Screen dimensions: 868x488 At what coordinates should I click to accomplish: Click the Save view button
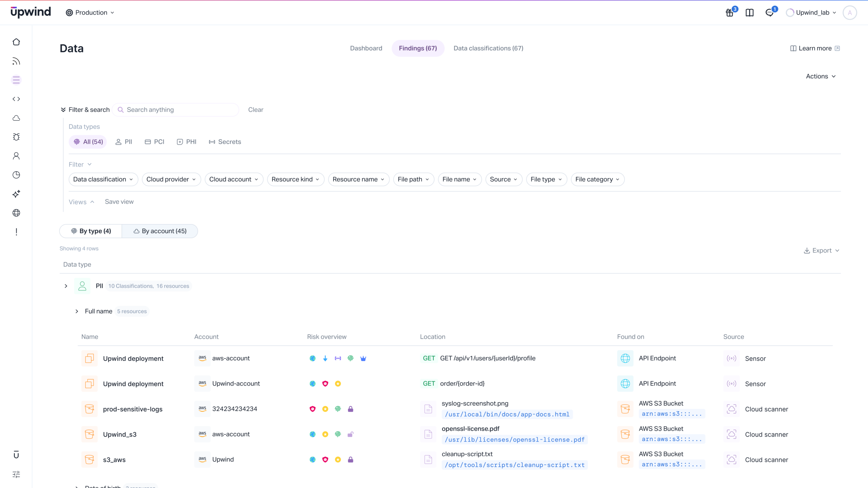pyautogui.click(x=119, y=202)
